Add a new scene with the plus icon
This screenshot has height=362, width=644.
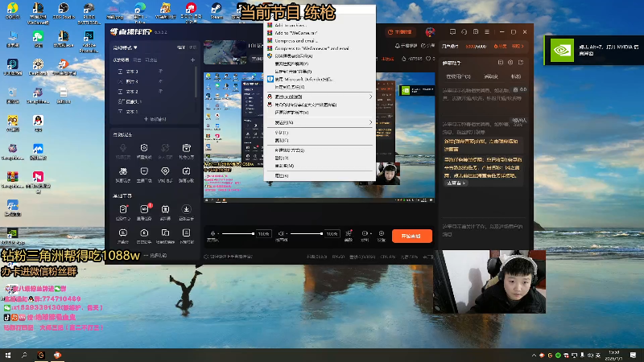[x=192, y=60]
